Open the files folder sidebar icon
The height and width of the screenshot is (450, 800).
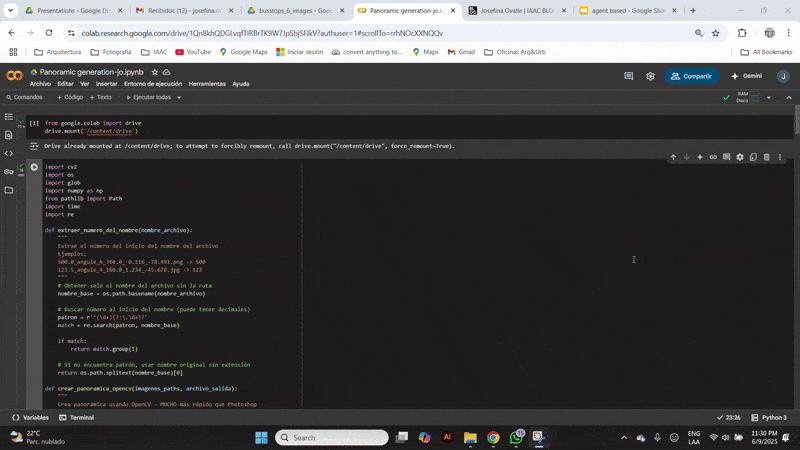click(9, 190)
